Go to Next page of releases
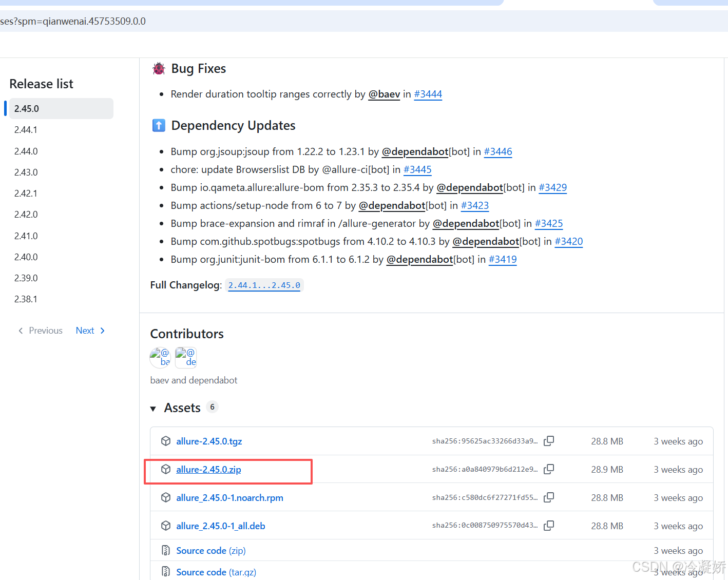This screenshot has height=580, width=728. (x=90, y=331)
